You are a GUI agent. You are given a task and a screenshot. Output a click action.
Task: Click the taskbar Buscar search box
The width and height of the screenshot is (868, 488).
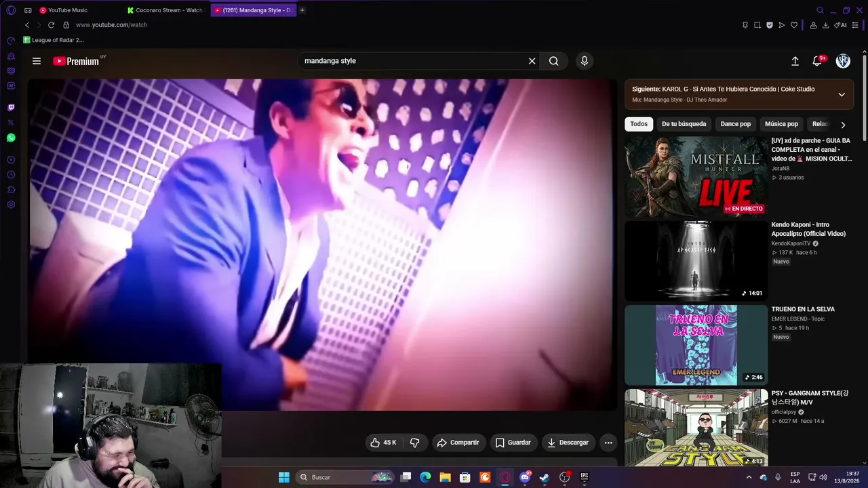tap(346, 477)
